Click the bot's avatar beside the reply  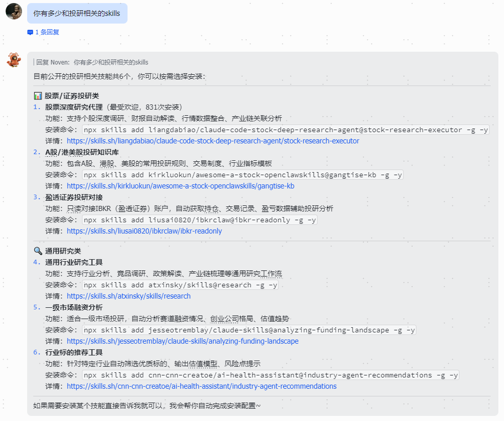pos(13,59)
